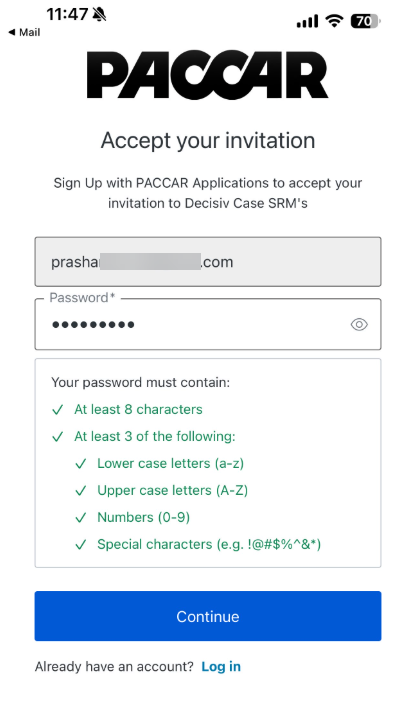Focus the Password input field

(208, 324)
